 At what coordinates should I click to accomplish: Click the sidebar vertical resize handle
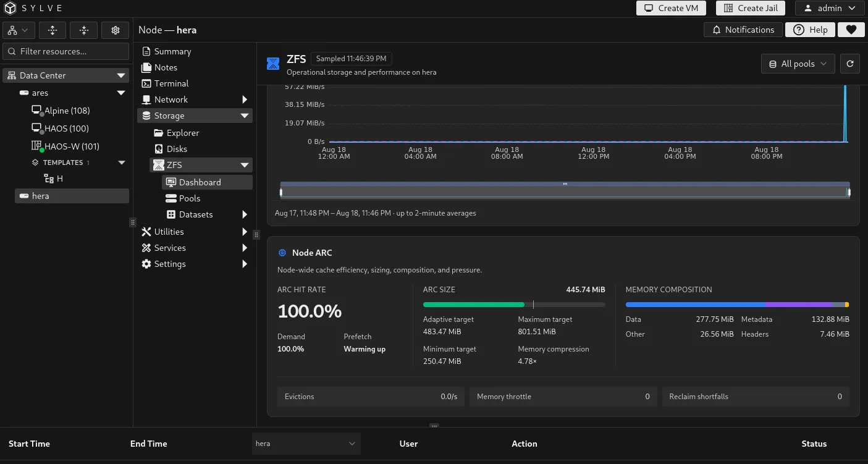coord(132,222)
